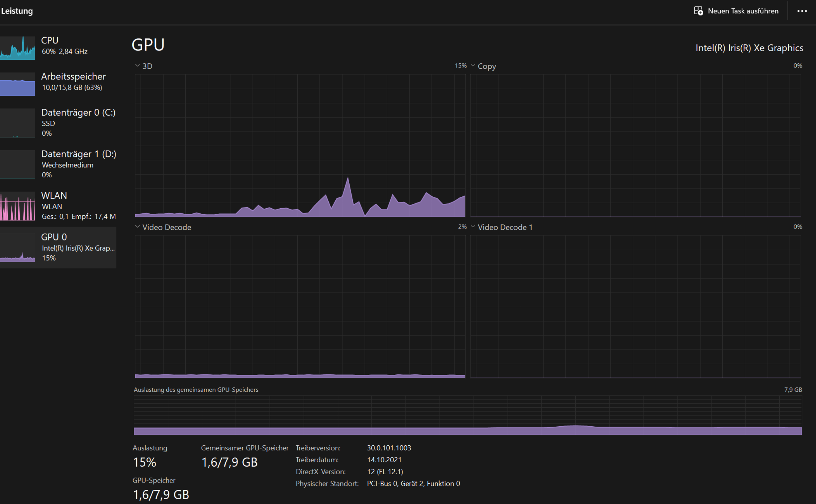Open the Video Decode engine dropdown
Image resolution: width=816 pixels, height=504 pixels.
coord(137,227)
